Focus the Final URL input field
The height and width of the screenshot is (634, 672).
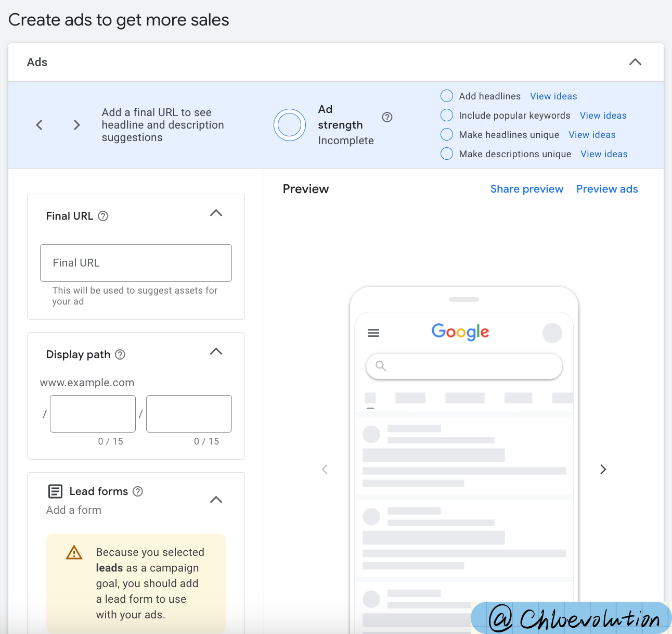pyautogui.click(x=136, y=263)
